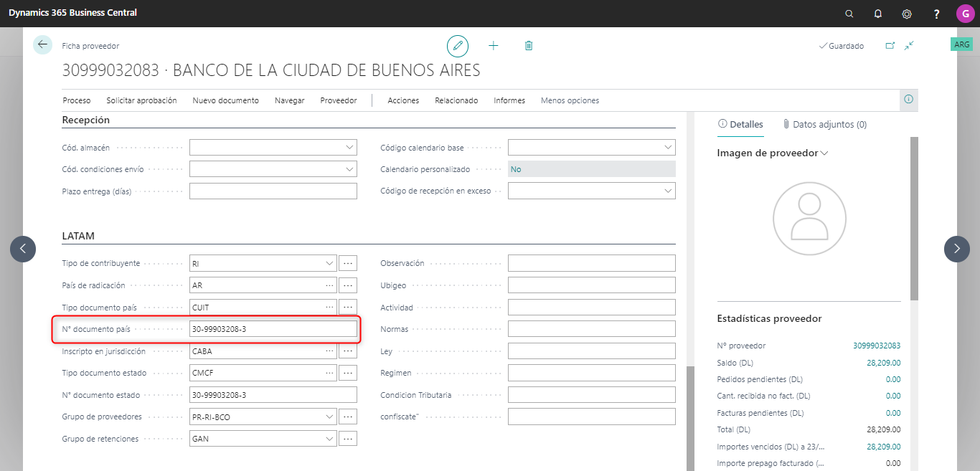
Task: Open the Relacionado menu
Action: [x=456, y=100]
